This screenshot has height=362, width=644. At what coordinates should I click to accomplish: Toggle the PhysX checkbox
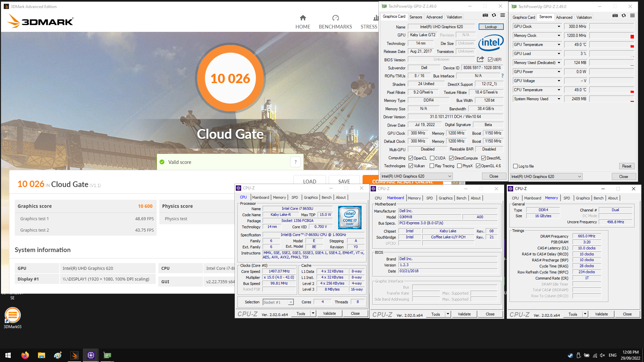[459, 166]
